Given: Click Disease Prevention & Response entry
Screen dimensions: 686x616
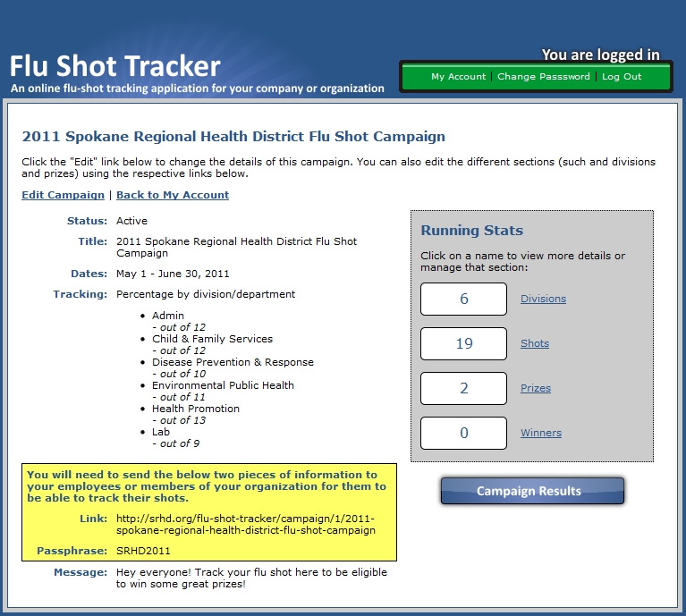Looking at the screenshot, I should (233, 361).
